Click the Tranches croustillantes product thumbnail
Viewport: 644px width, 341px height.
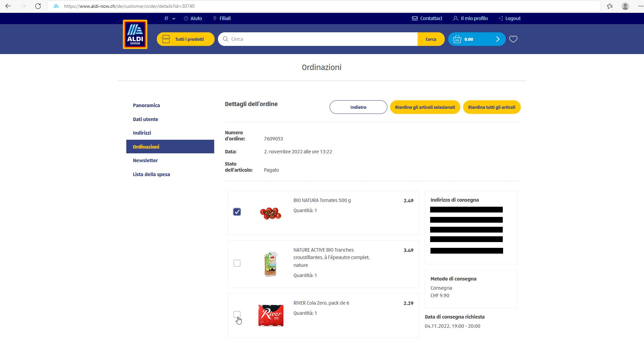271,264
